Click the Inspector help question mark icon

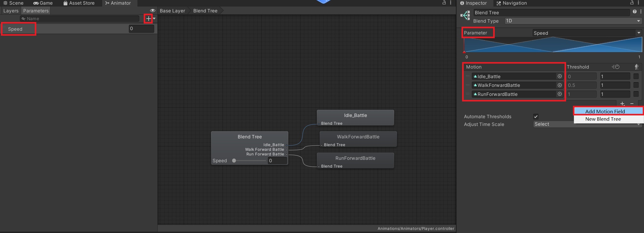pos(634,11)
